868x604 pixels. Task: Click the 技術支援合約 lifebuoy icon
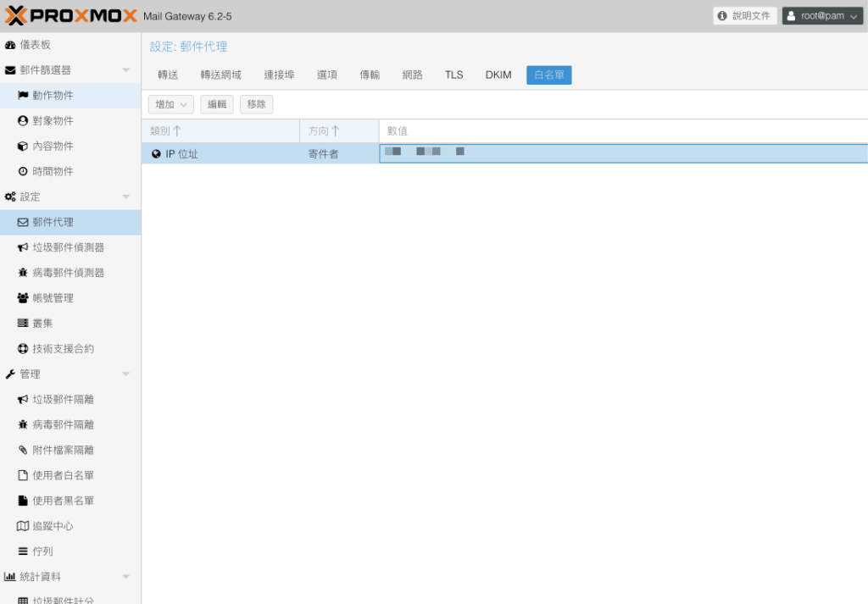23,348
